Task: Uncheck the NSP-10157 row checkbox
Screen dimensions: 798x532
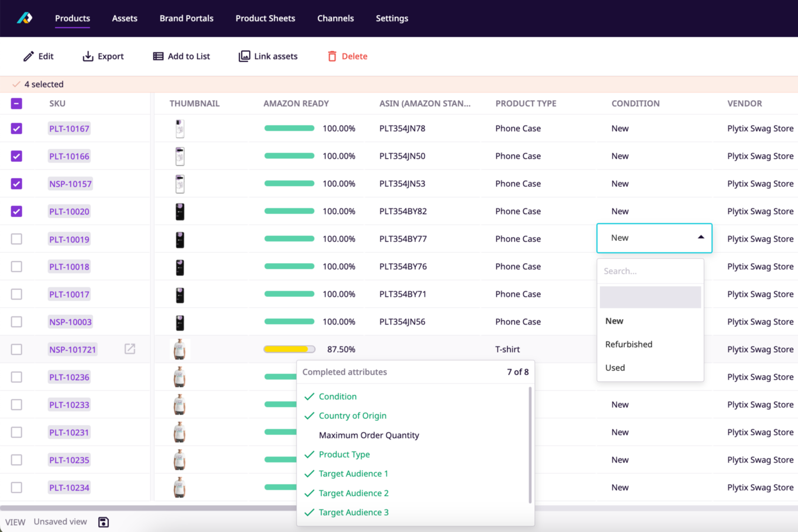Action: (x=17, y=183)
